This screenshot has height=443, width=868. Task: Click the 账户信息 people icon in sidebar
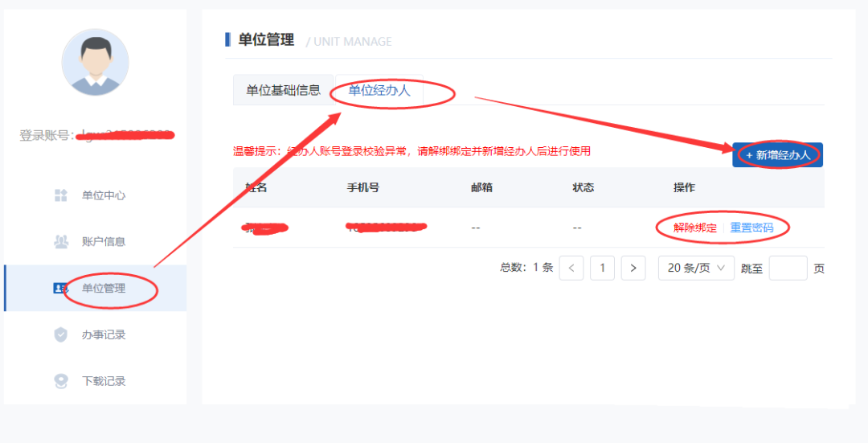(60, 241)
